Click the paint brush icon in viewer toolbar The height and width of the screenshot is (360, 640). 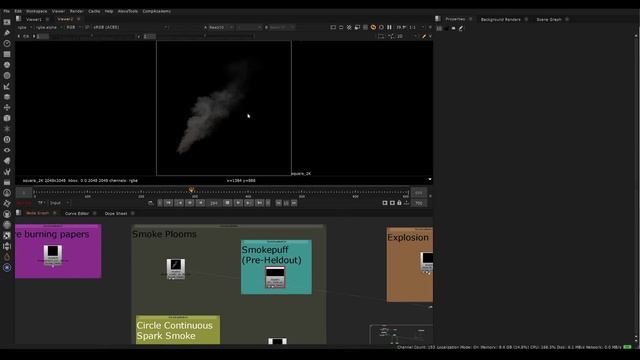(424, 36)
